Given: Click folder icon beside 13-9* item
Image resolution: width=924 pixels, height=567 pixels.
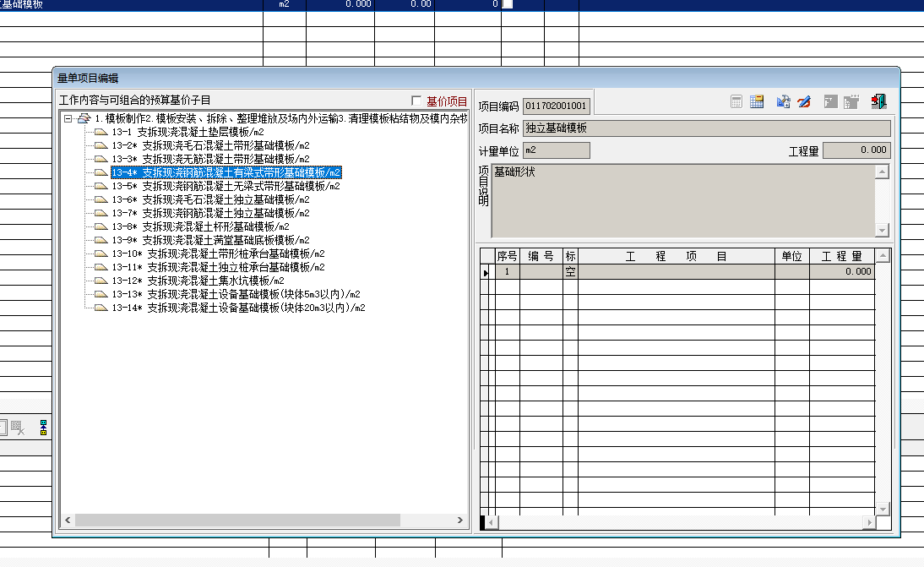Looking at the screenshot, I should click(101, 240).
